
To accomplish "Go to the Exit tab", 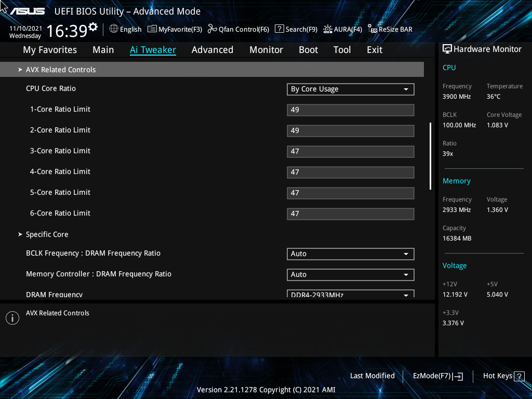I will [x=375, y=50].
